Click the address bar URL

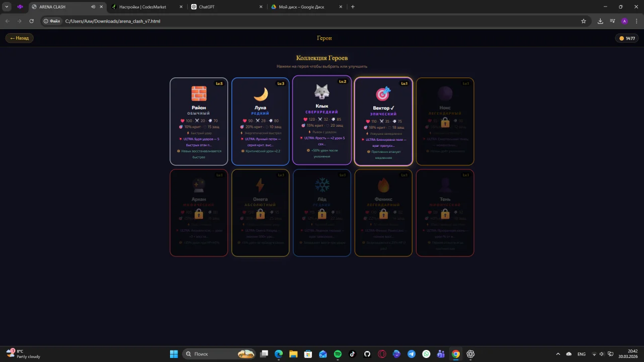pyautogui.click(x=113, y=21)
